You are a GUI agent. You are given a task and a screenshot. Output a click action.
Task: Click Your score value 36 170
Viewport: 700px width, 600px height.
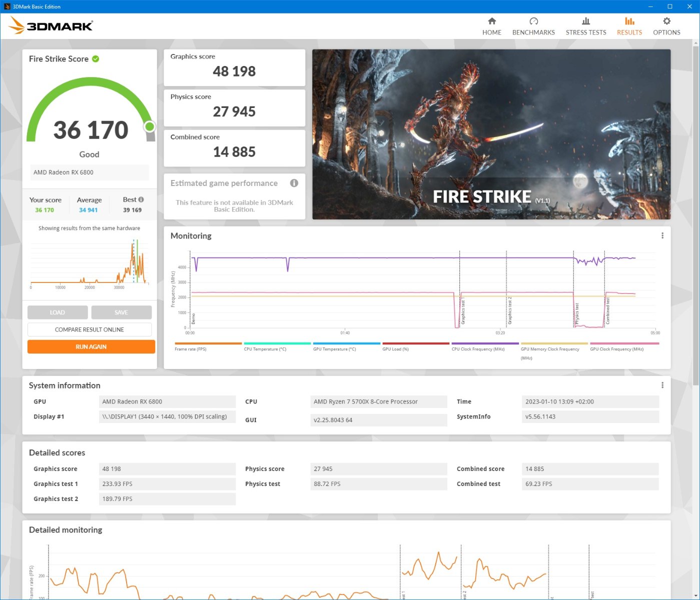point(45,210)
